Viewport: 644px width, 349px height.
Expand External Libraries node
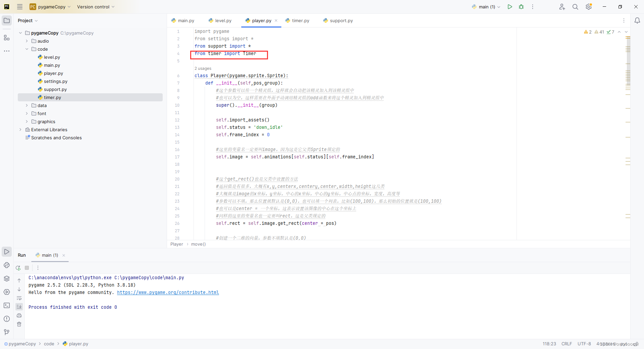20,130
